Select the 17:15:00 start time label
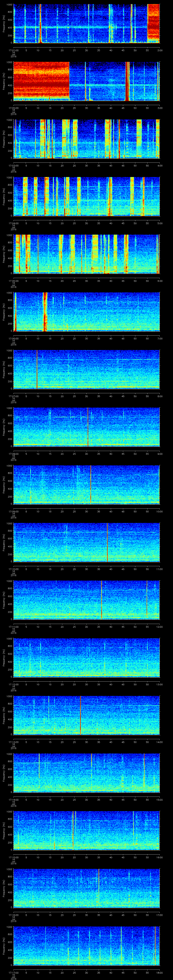 click(x=13, y=857)
